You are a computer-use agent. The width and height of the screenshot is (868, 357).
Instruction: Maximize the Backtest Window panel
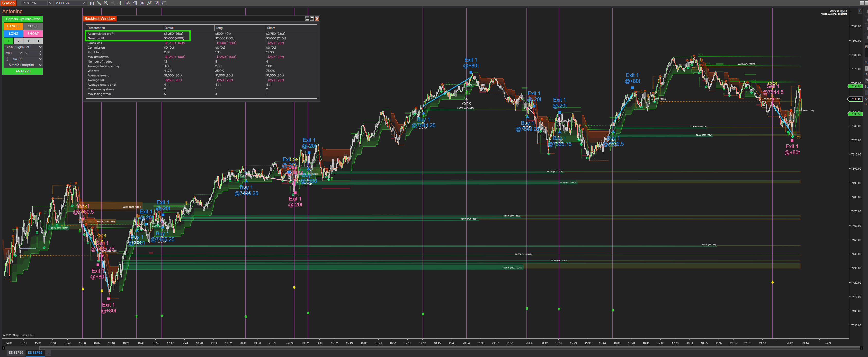click(312, 19)
